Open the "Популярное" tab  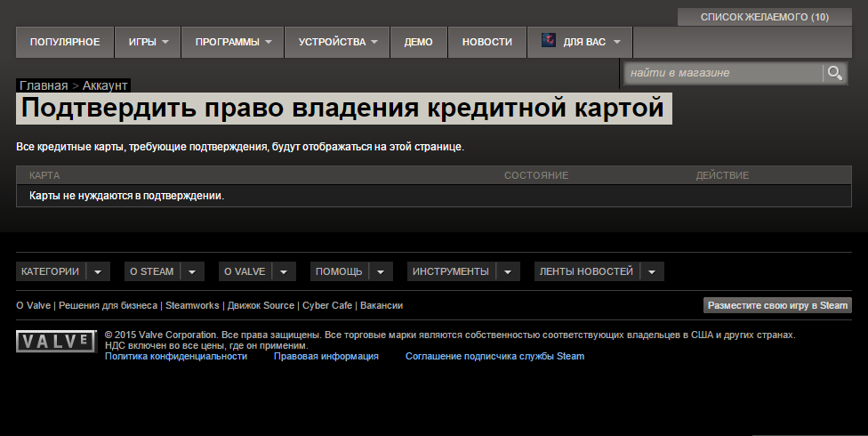point(65,42)
